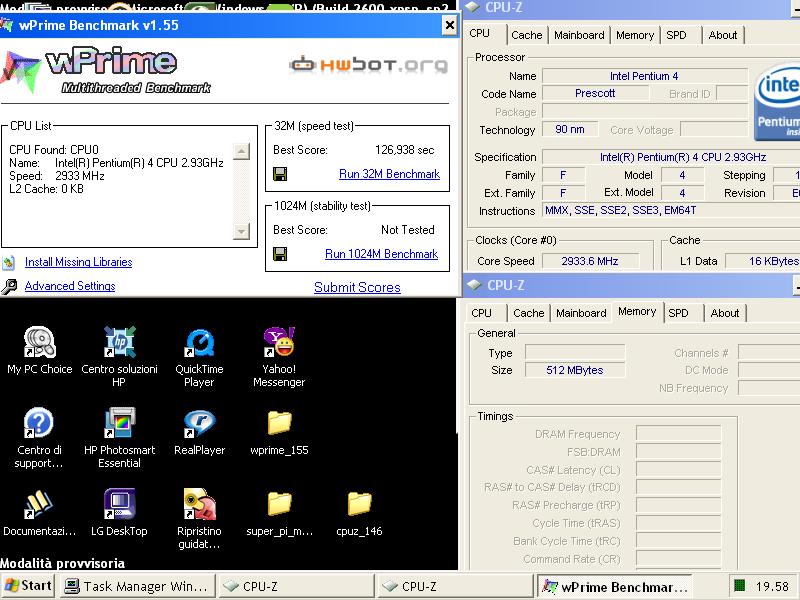800x600 pixels.
Task: Switch to Mainboard tab in lower CPU-Z
Action: point(581,313)
